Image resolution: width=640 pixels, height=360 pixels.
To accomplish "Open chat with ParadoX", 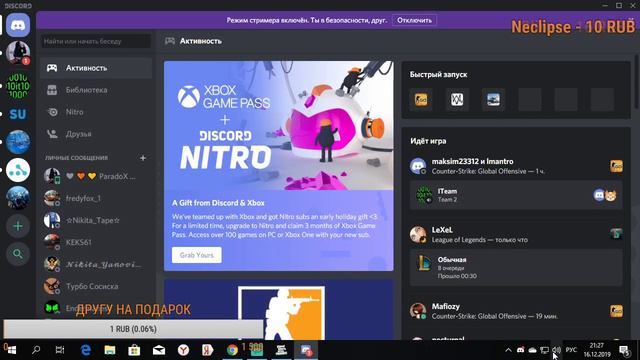I will click(96, 176).
